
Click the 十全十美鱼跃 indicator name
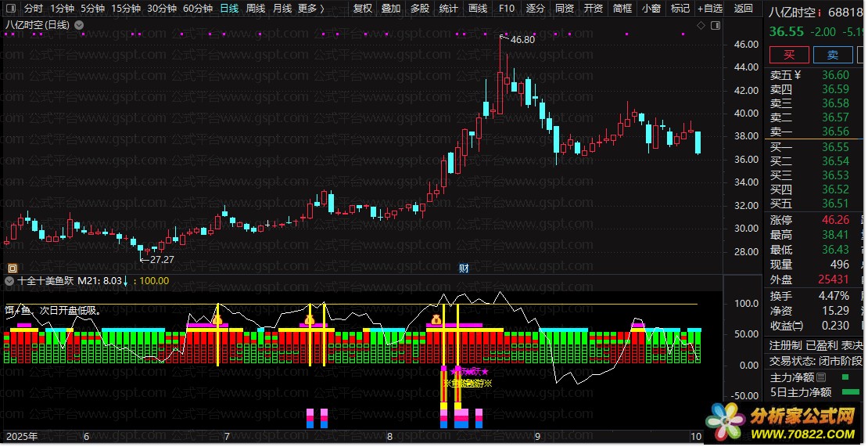point(45,281)
